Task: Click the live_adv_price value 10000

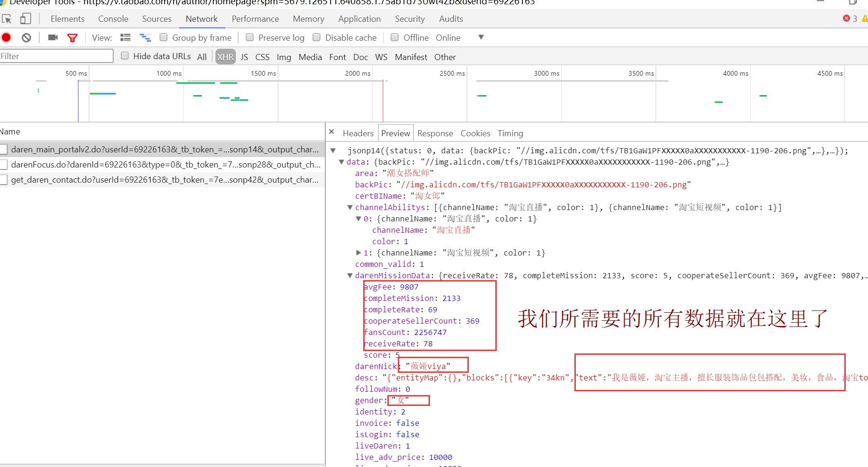Action: pos(440,457)
